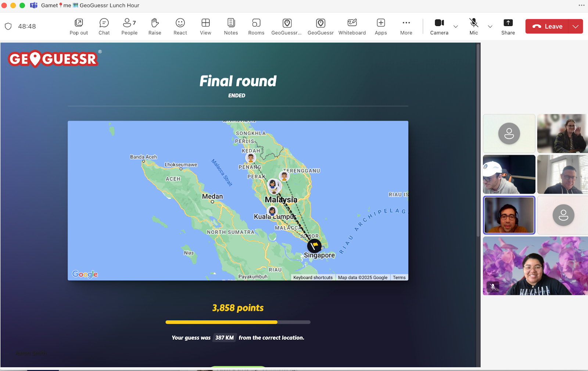Click the 3,858 points score text
Viewport: 588px width, 371px height.
(238, 308)
